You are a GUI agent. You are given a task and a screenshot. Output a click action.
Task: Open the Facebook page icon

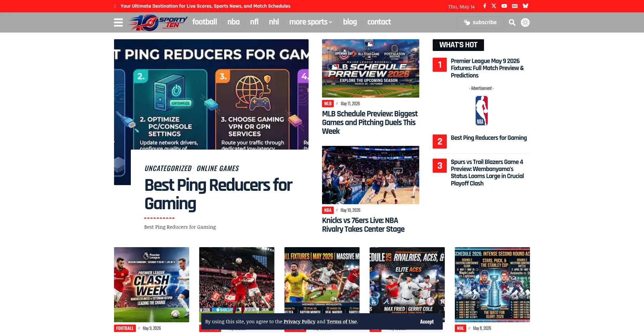[x=485, y=6]
